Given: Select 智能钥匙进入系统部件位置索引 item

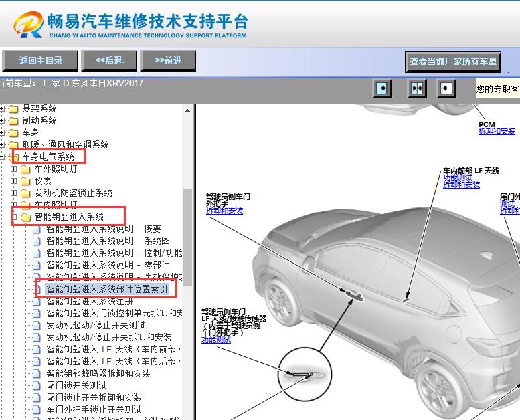Looking at the screenshot, I should click(x=107, y=289).
